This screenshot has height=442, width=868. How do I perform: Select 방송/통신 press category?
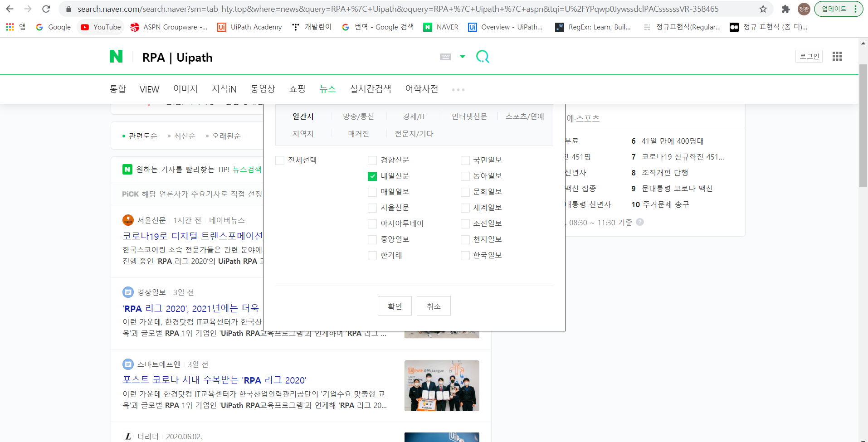[x=358, y=117]
